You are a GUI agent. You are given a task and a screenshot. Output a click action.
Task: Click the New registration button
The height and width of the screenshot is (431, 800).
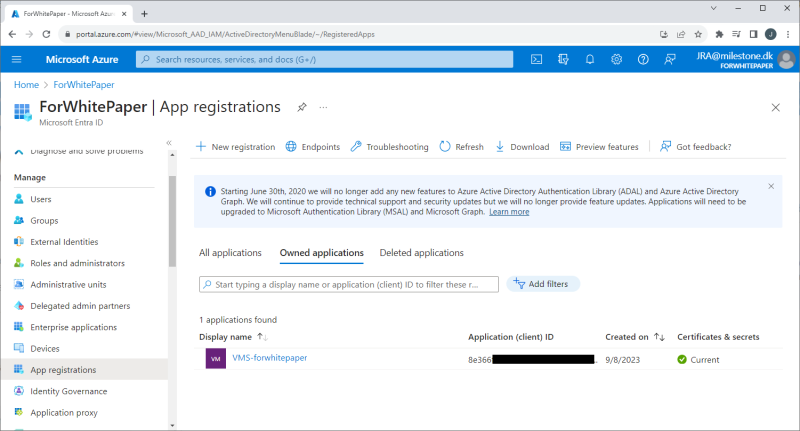coord(235,147)
